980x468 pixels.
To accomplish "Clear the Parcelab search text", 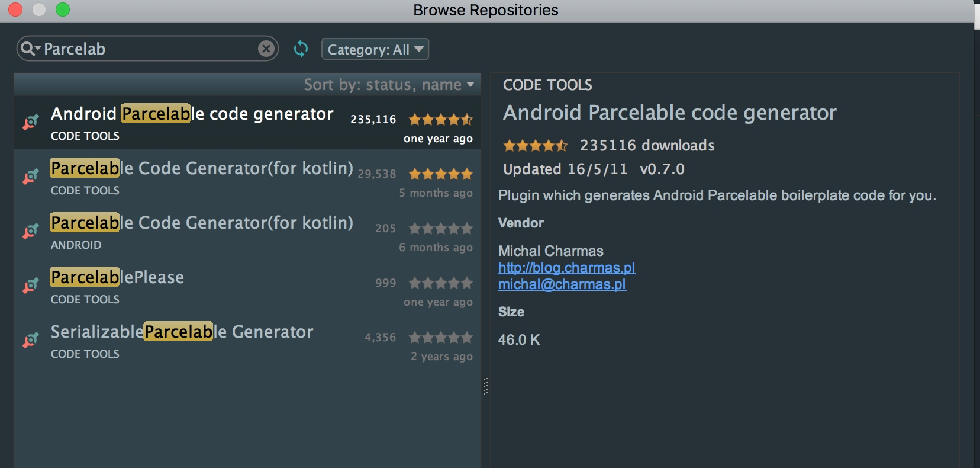I will [266, 49].
